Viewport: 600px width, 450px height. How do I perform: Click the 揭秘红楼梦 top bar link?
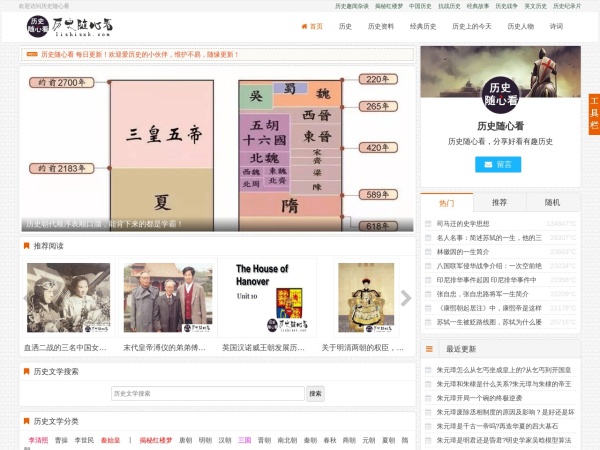click(x=389, y=6)
